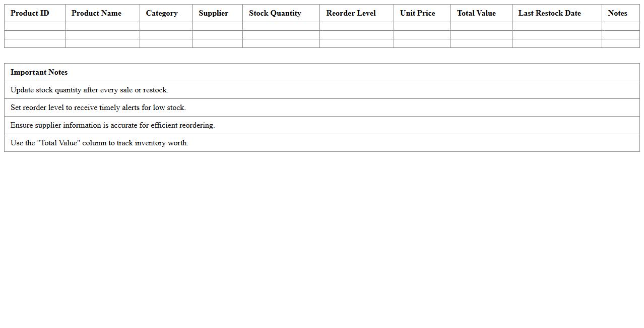Select first empty cell under Unit Price
The height and width of the screenshot is (328, 644).
(x=422, y=26)
